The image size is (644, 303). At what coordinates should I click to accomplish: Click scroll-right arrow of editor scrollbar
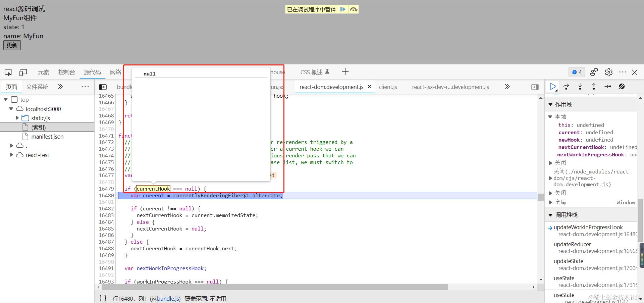coord(534,287)
